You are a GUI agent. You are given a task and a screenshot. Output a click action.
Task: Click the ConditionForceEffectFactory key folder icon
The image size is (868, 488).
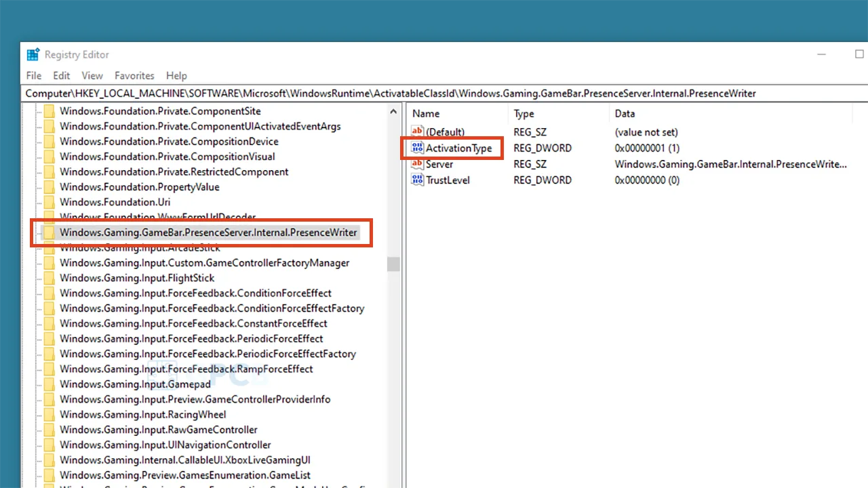[49, 308]
